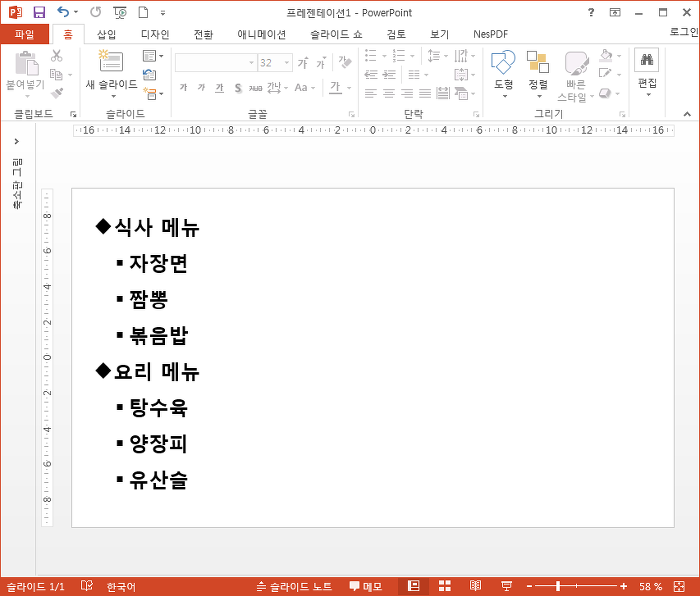Toggle Justify alignment
Screen dimensions: 700x596
point(425,93)
